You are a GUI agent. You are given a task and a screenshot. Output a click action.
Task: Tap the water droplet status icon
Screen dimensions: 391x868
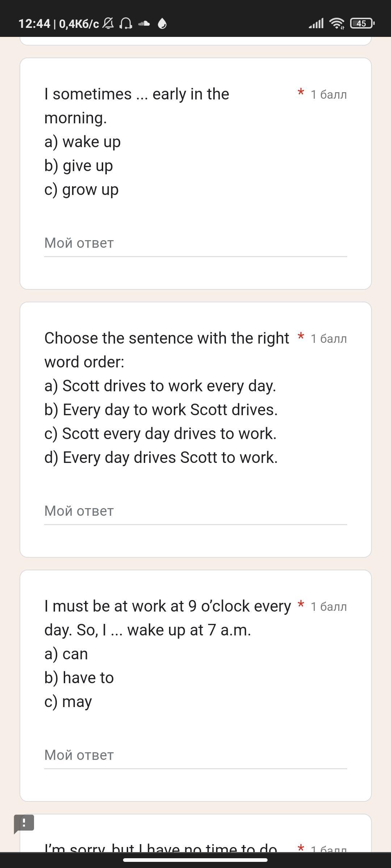(x=162, y=24)
